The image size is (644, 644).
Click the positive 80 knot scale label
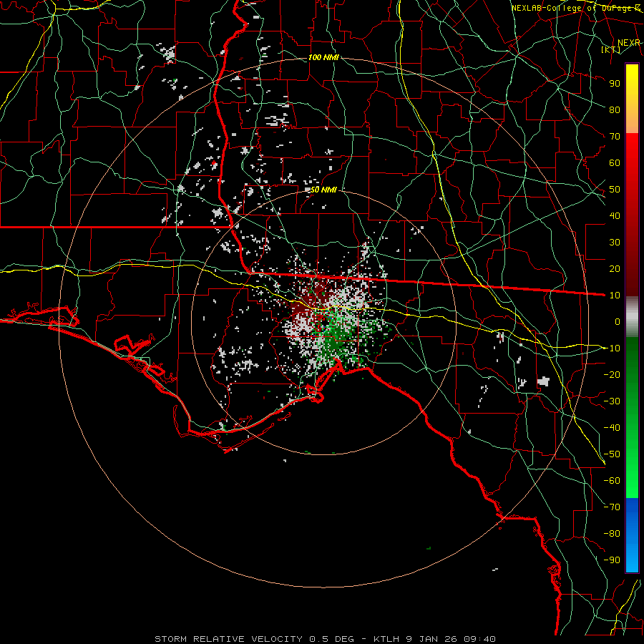coord(615,109)
